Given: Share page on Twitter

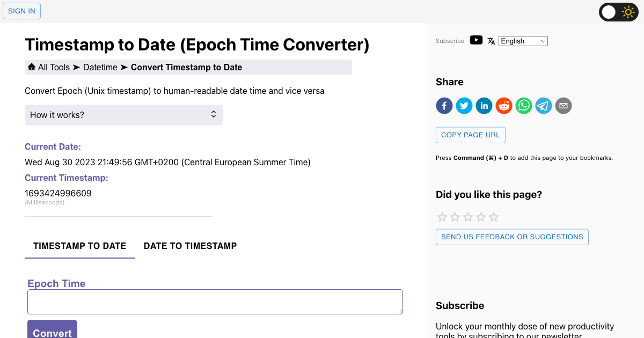Looking at the screenshot, I should point(464,106).
